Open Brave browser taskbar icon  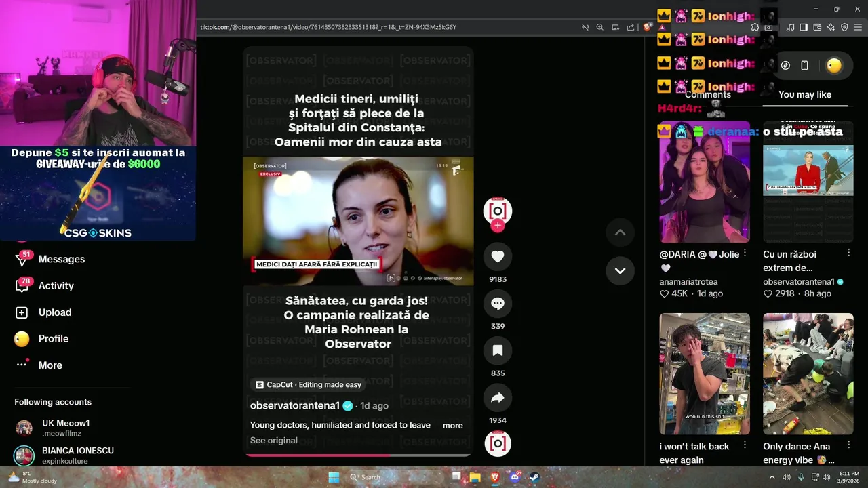tap(494, 477)
